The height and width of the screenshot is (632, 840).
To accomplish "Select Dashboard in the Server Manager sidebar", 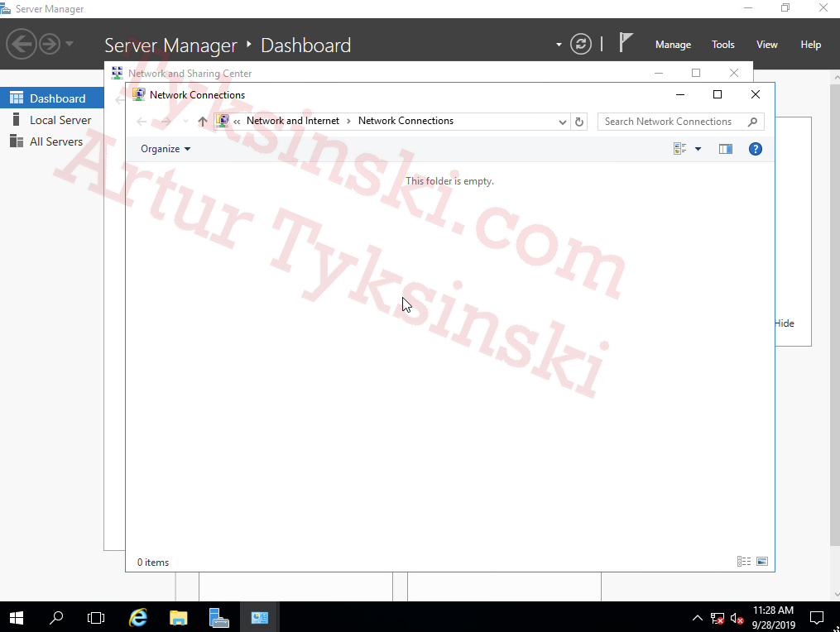I will click(x=52, y=98).
